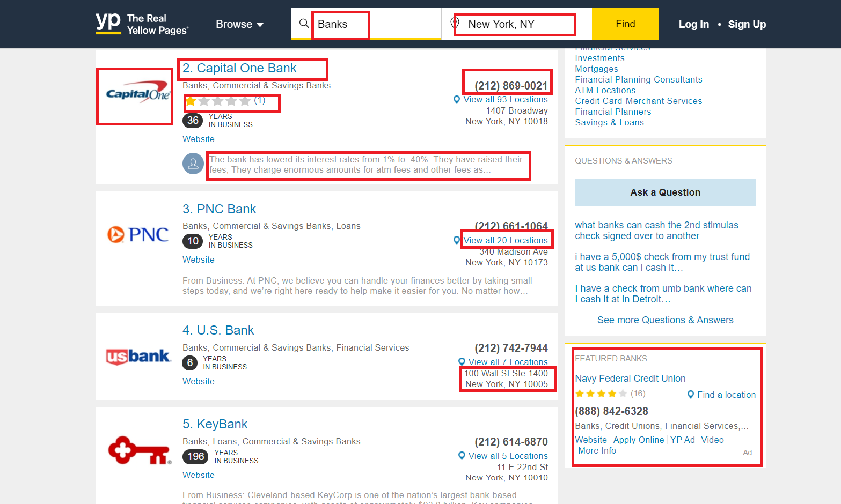Viewport: 841px width, 504px height.
Task: Click Credit Card-Merchant Services link
Action: 639,101
